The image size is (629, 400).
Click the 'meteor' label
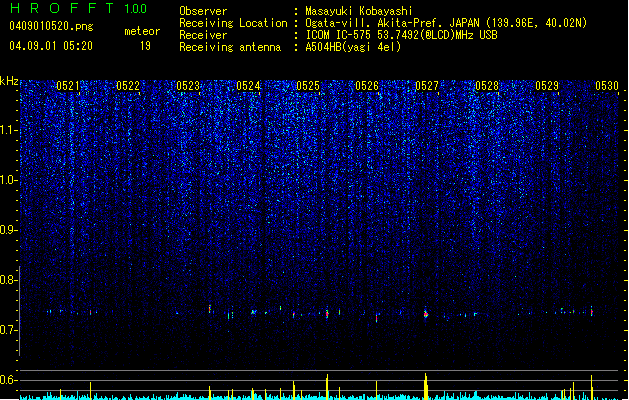pyautogui.click(x=142, y=31)
